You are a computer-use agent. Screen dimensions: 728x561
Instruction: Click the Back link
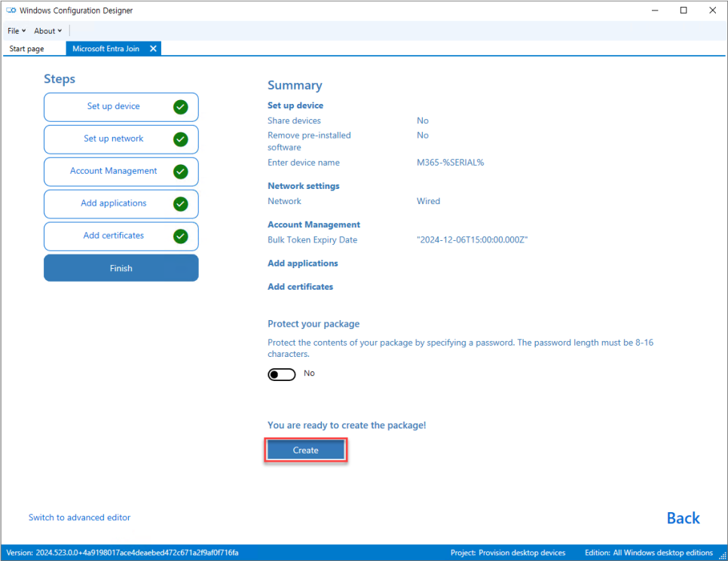(x=683, y=518)
